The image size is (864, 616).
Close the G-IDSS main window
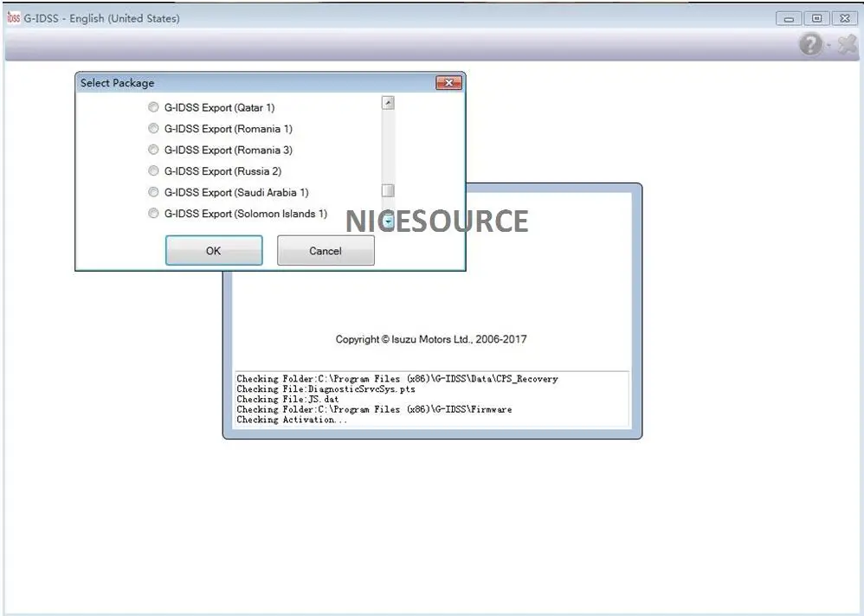[845, 19]
